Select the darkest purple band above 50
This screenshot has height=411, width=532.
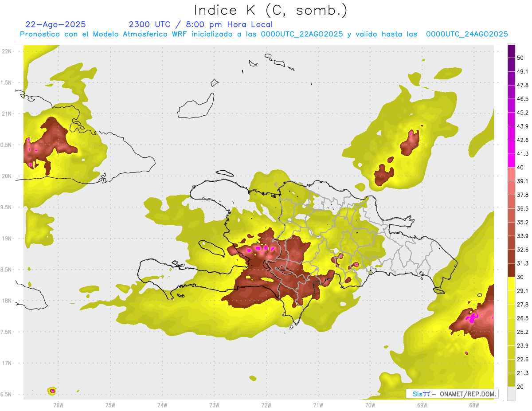511,51
